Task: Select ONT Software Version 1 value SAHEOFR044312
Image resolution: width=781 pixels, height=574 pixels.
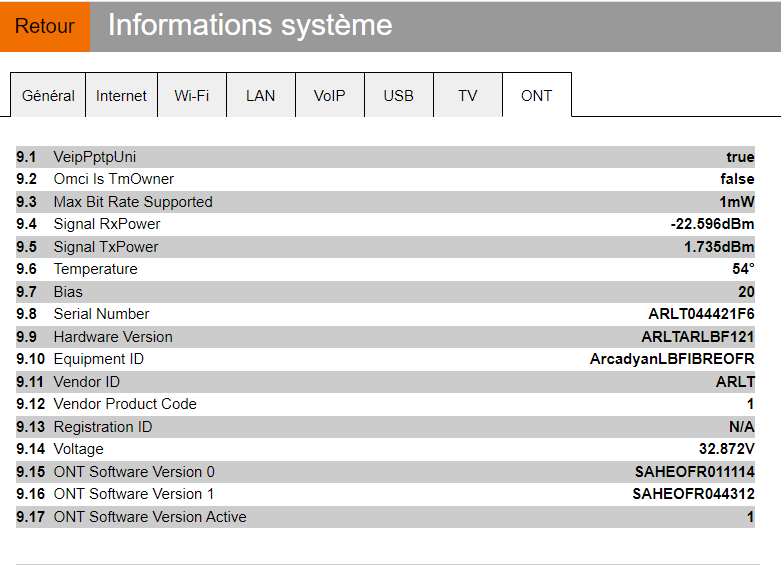Action: (x=693, y=494)
